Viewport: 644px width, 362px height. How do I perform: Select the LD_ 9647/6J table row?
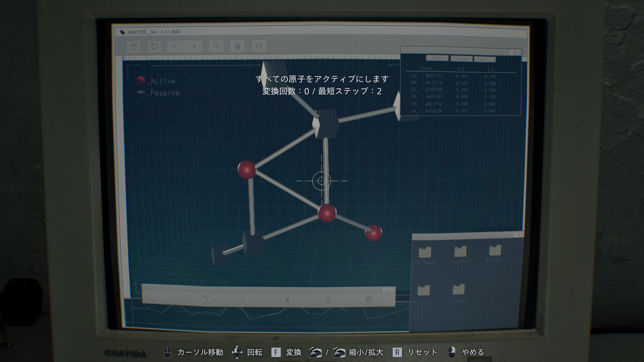tap(453, 76)
